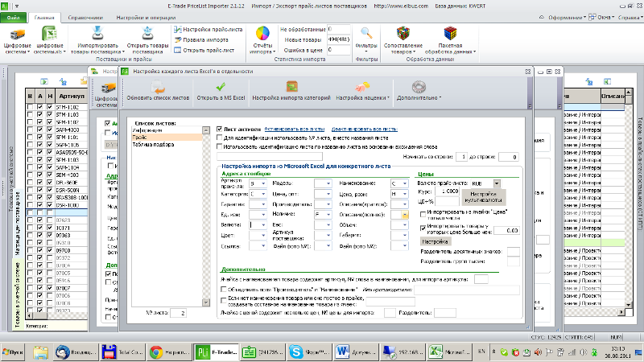Open the Производитель column dropdown
This screenshot has height=362, width=644.
[x=328, y=204]
